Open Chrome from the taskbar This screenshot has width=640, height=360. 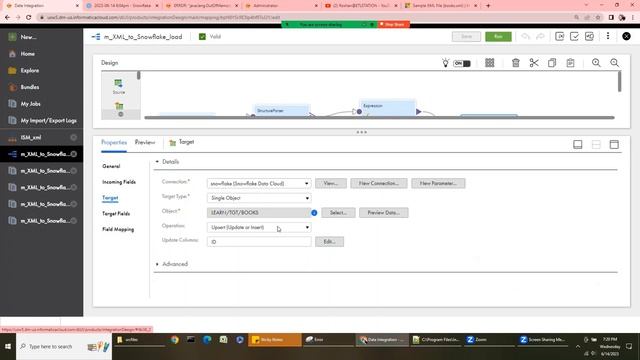click(175, 340)
